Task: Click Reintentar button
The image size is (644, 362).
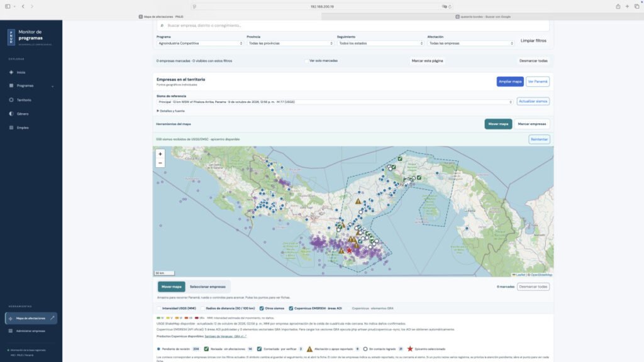Action: [x=539, y=139]
